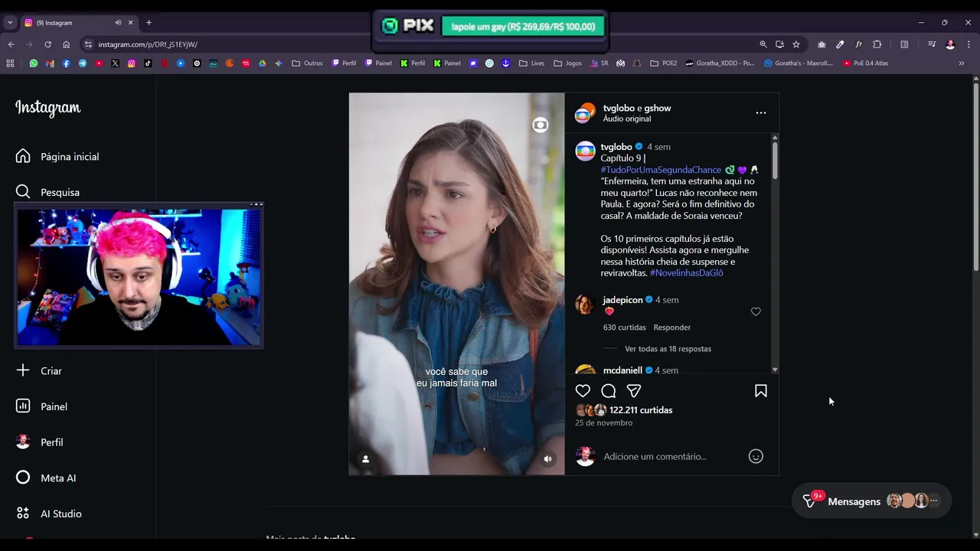Click Responder under jadepicon's comment
Image resolution: width=980 pixels, height=551 pixels.
click(672, 328)
